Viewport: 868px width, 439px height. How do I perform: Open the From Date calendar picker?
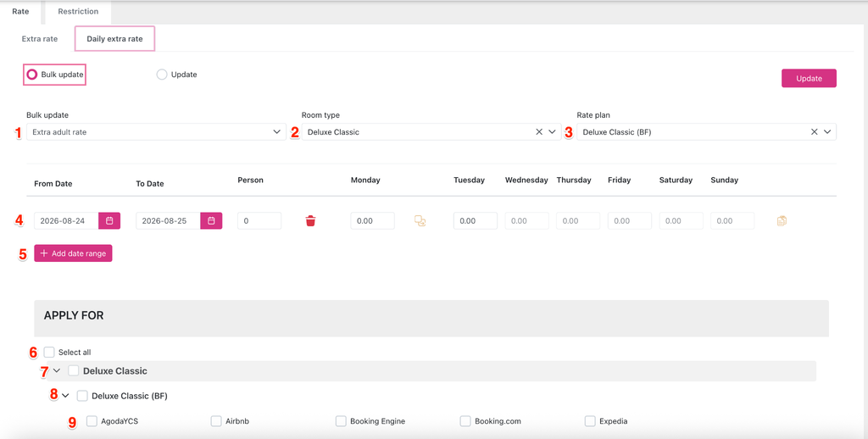[x=109, y=221]
